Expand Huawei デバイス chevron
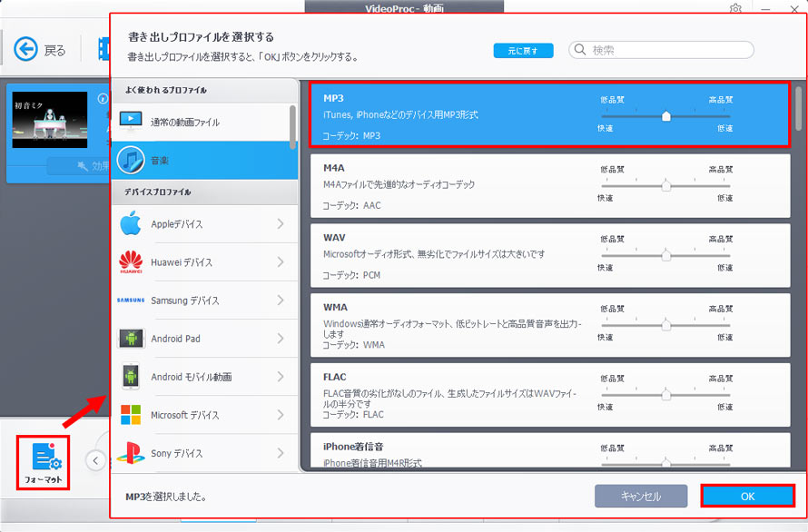Screen dimensions: 808x532 [281, 261]
